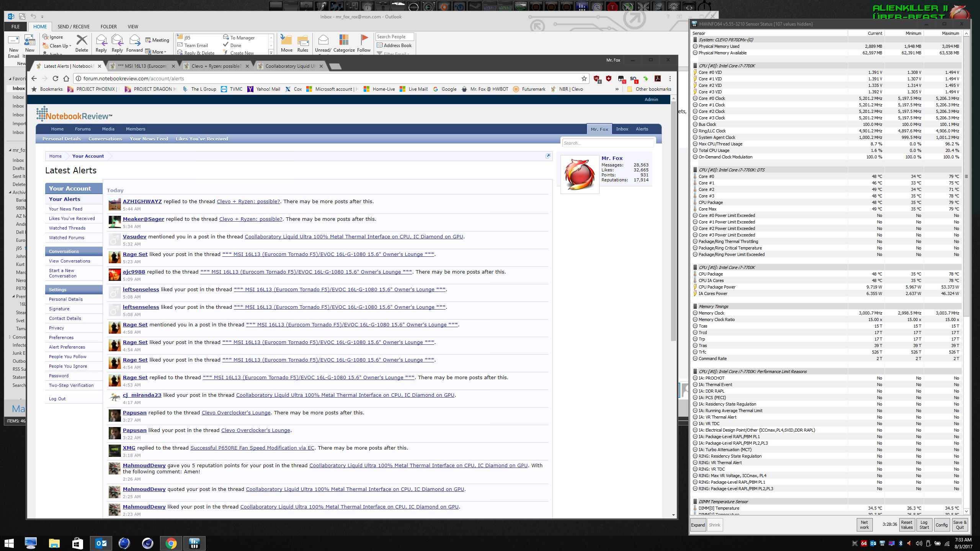Click the Windows Start button
Image resolution: width=980 pixels, height=551 pixels.
pos(9,543)
